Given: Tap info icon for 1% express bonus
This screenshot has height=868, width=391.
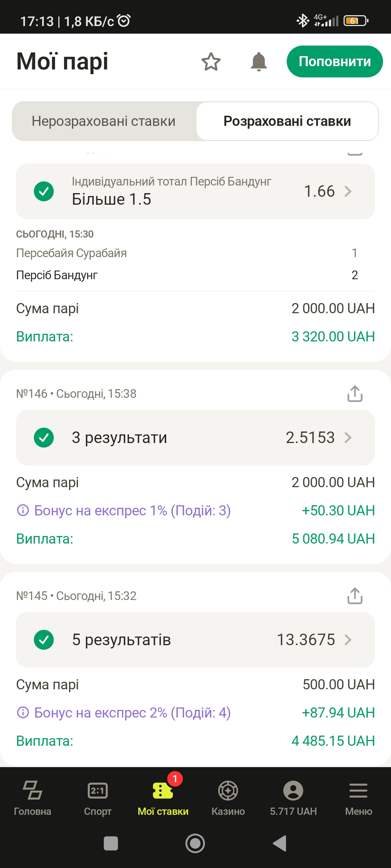Looking at the screenshot, I should pyautogui.click(x=23, y=511).
